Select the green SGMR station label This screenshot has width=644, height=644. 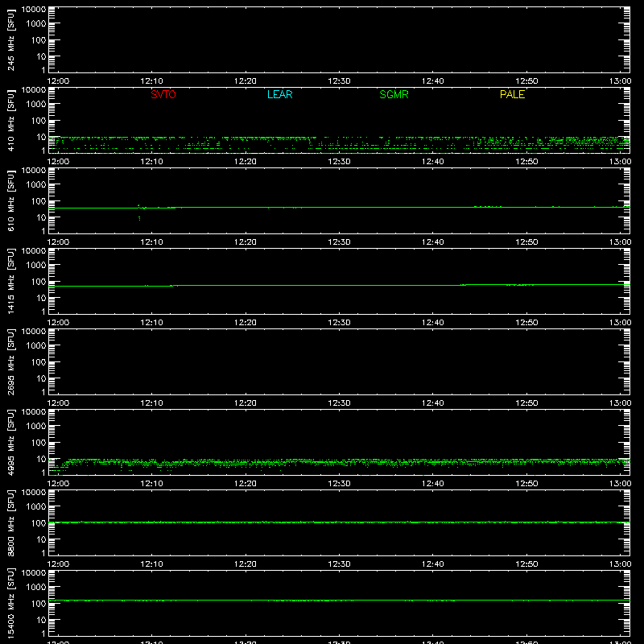pos(394,94)
